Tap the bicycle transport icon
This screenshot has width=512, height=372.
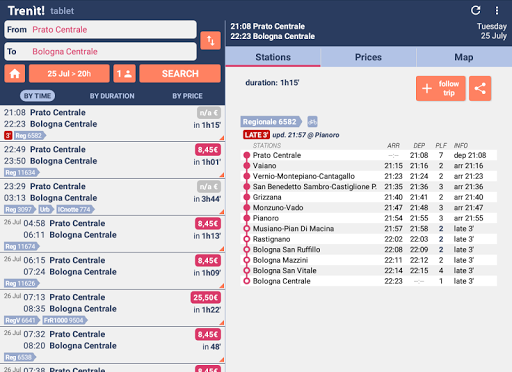pyautogui.click(x=312, y=122)
